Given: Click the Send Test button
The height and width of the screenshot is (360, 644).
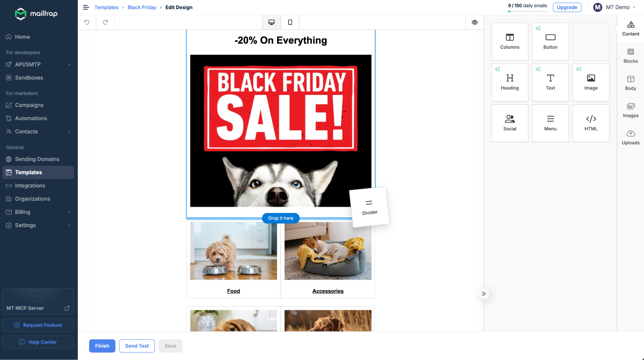Looking at the screenshot, I should click(137, 346).
